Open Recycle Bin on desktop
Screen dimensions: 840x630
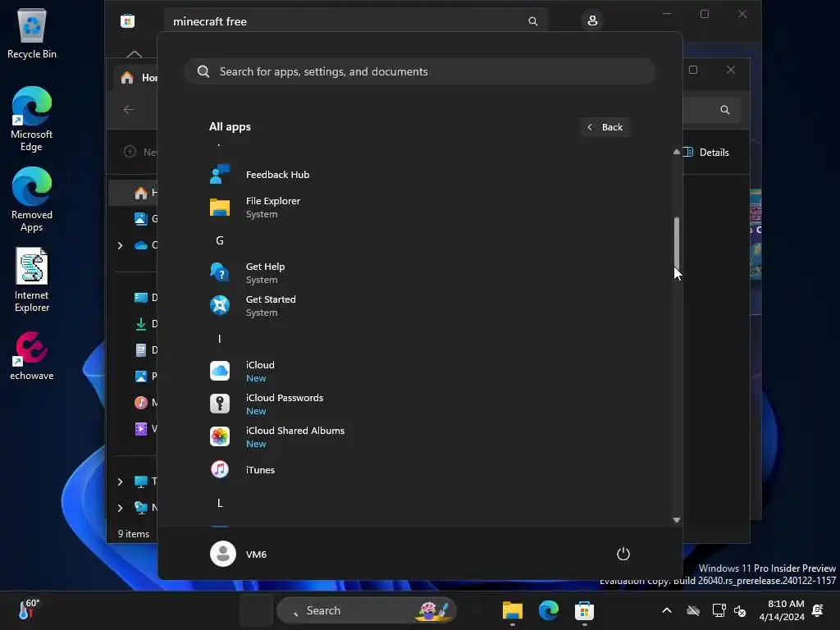(x=32, y=33)
